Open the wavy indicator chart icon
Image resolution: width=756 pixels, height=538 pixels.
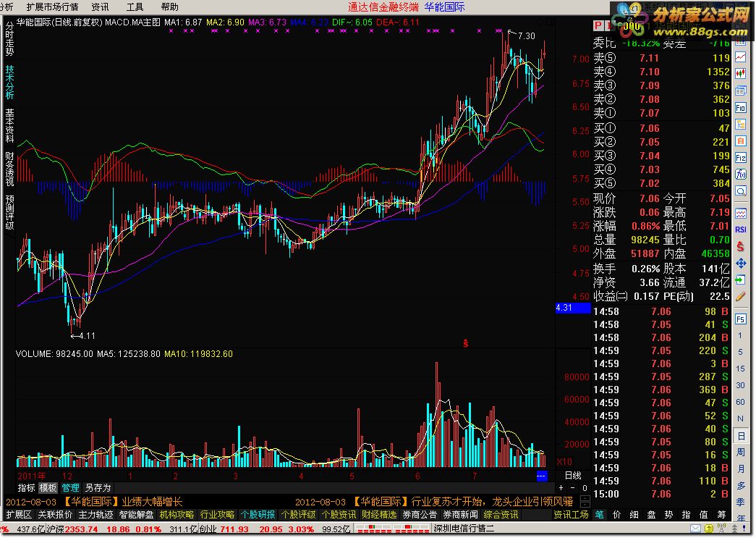[x=741, y=213]
